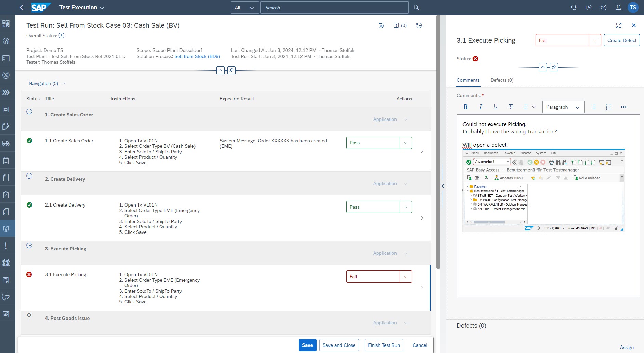The width and height of the screenshot is (644, 353).
Task: Open the status dropdown for 1.1 Create Sales Order
Action: [405, 143]
